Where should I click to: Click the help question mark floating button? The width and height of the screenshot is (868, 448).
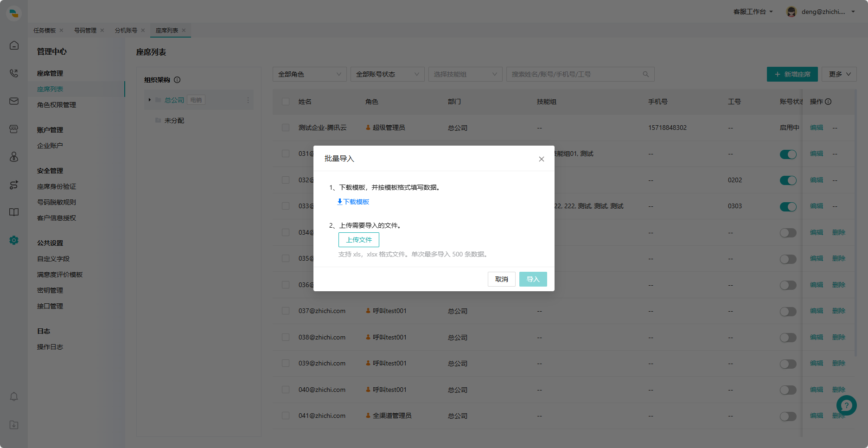847,405
